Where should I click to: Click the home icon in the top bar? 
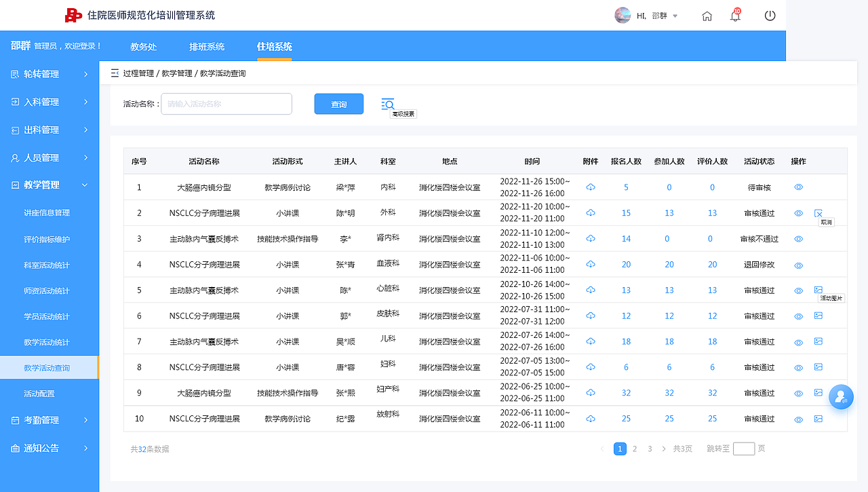point(707,15)
